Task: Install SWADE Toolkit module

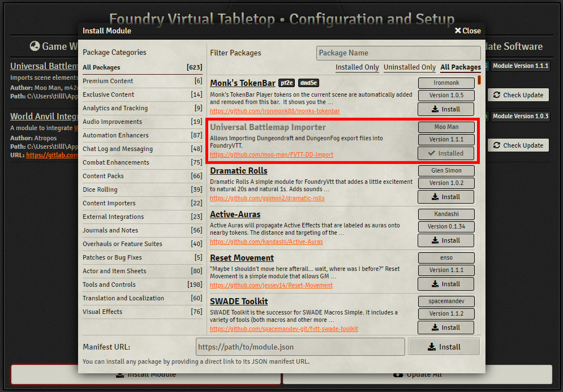Action: 445,328
